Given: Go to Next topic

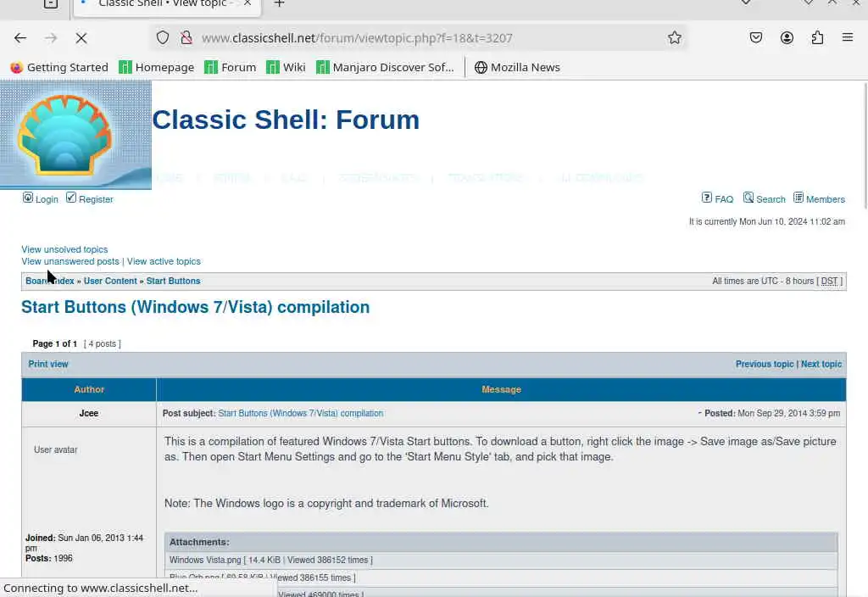Looking at the screenshot, I should pyautogui.click(x=821, y=364).
